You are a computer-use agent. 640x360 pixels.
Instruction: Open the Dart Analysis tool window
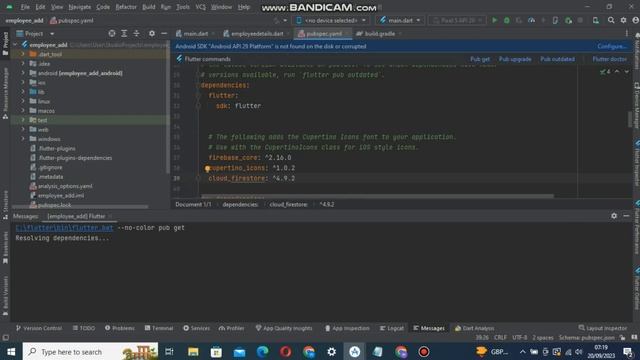(x=474, y=328)
